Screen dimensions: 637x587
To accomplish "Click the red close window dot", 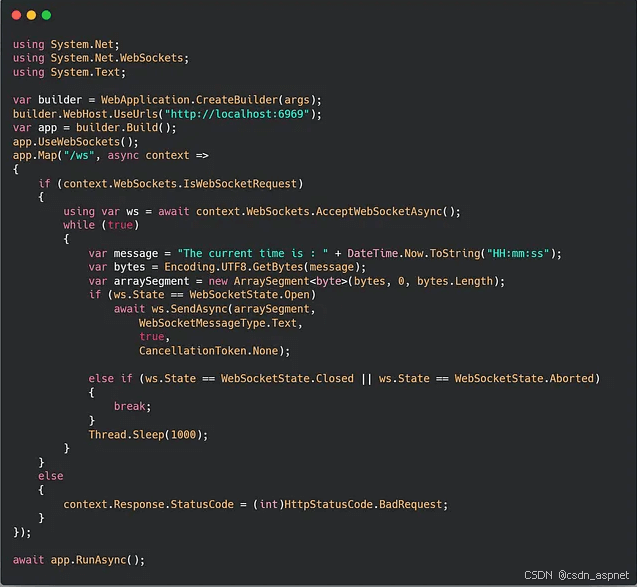I will coord(16,15).
